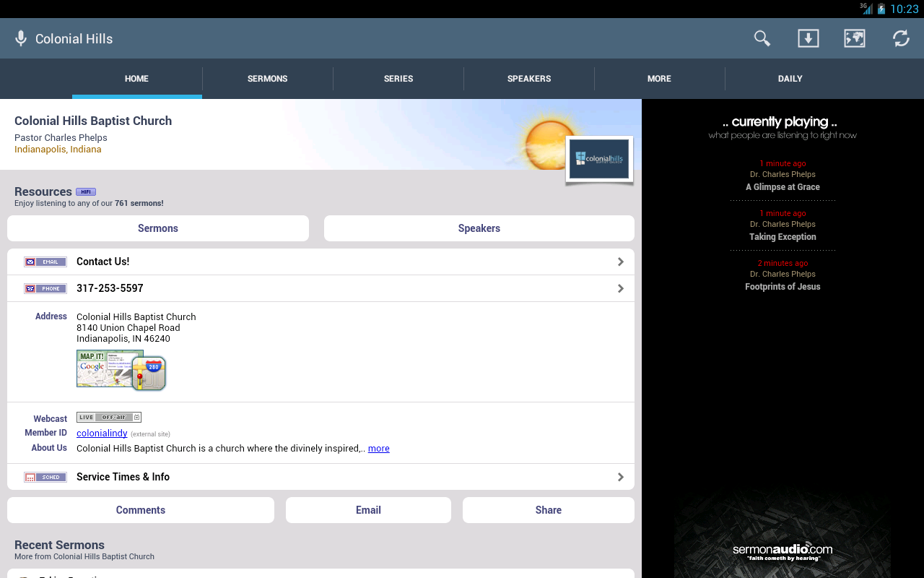924x578 pixels.
Task: Tap the HIFI badge next to Resources
Action: 86,191
